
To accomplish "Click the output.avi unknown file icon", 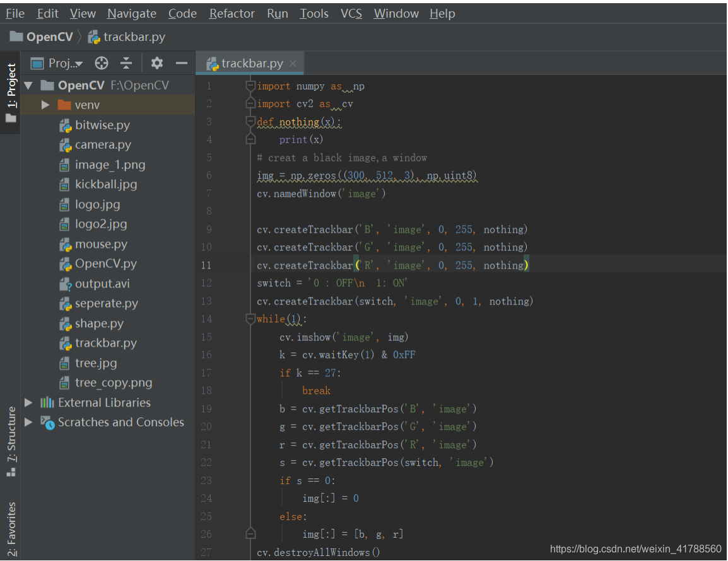I will pos(65,284).
